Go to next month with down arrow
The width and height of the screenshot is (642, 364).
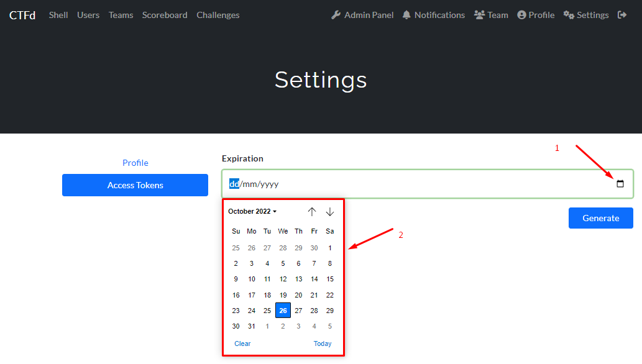[330, 212]
